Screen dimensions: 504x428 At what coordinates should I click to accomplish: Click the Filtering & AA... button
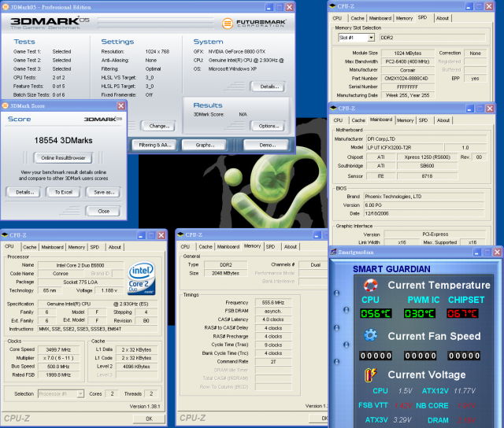click(x=154, y=145)
